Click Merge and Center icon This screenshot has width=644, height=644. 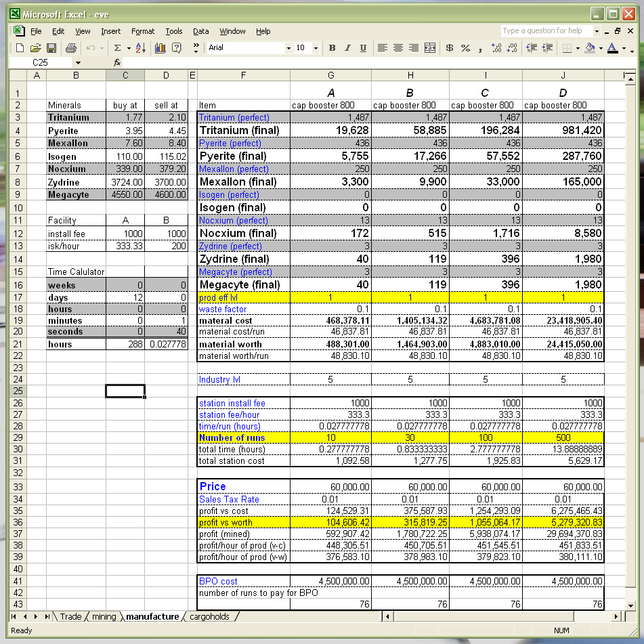tap(429, 48)
